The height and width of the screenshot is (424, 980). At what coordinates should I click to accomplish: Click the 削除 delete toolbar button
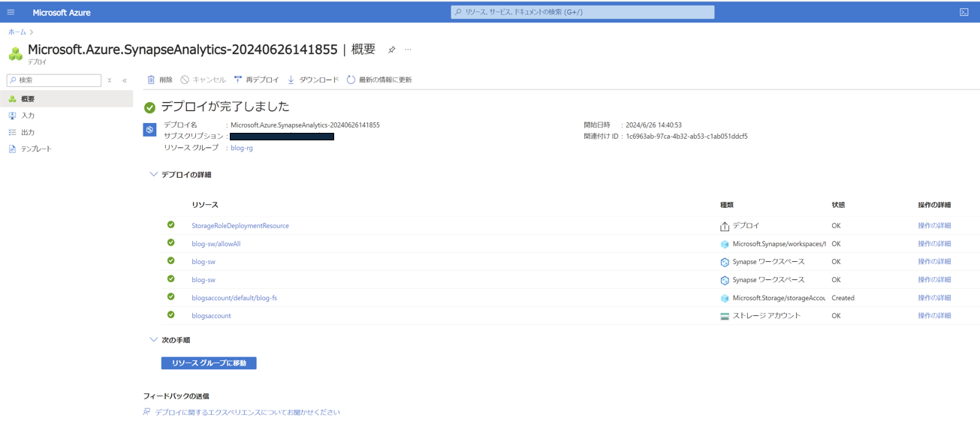159,80
